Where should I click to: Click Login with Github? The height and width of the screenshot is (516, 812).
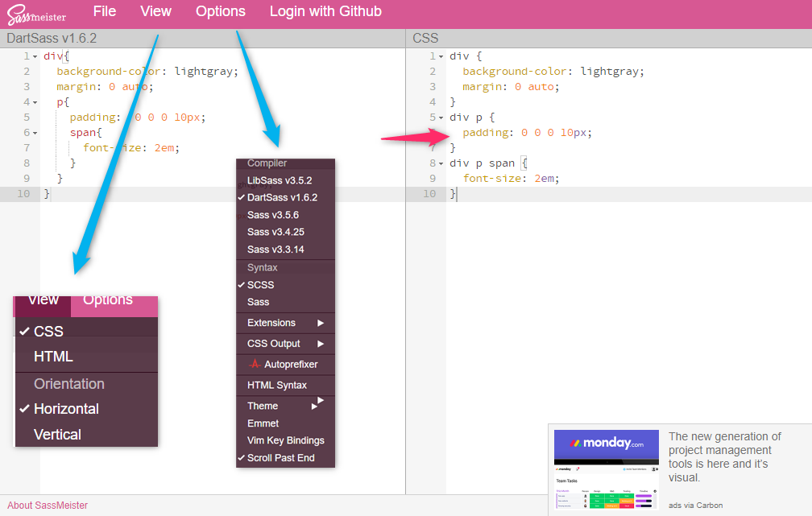(325, 11)
